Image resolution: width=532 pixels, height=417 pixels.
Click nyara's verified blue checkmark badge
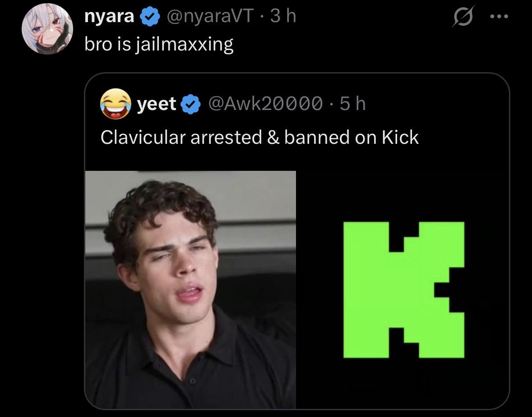pos(149,15)
